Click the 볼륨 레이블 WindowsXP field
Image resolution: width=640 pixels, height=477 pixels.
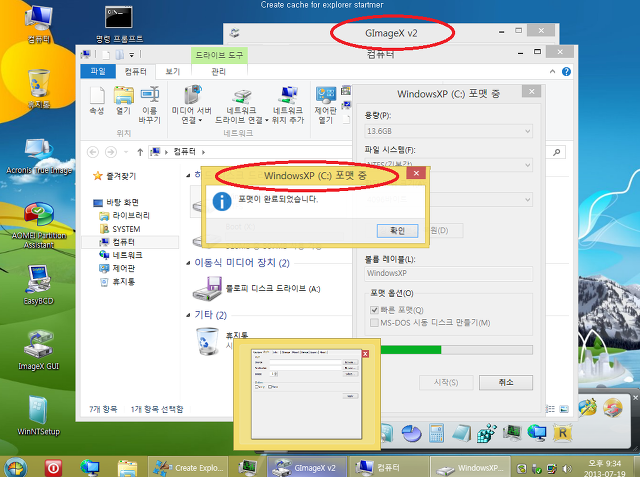coord(448,273)
